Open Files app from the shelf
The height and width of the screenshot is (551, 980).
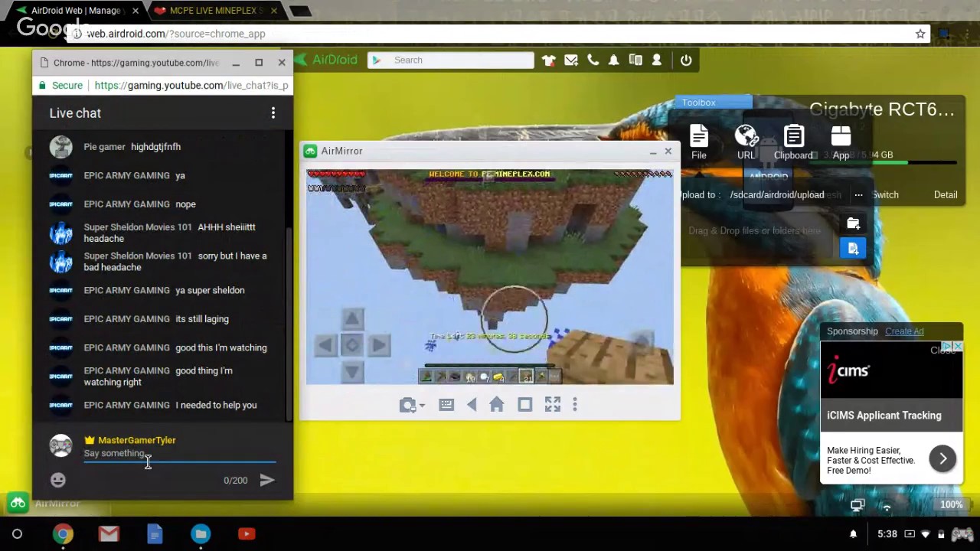pos(201,534)
